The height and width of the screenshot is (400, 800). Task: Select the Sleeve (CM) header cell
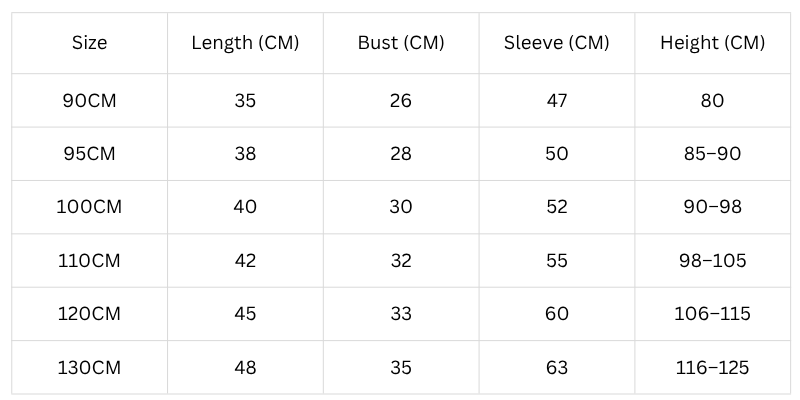coord(556,43)
